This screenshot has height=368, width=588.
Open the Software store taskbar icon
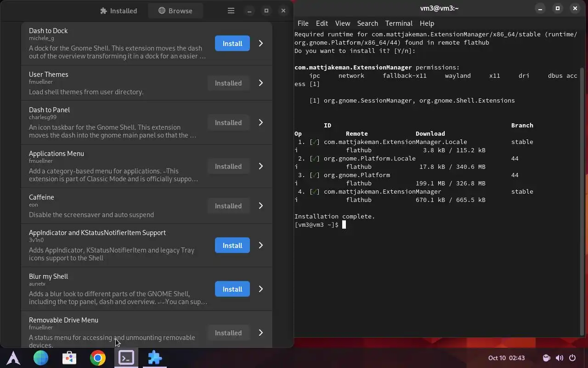[69, 358]
